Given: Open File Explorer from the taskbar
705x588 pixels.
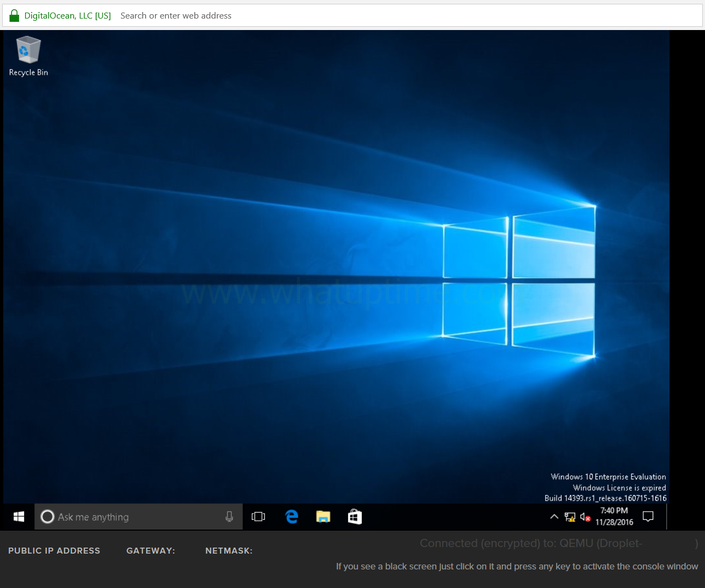Looking at the screenshot, I should click(x=323, y=516).
